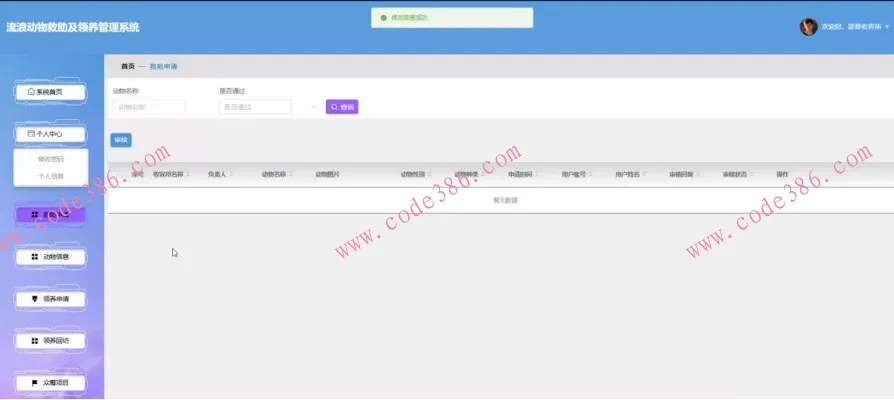Click the 暂无数据 empty-table message

pyautogui.click(x=505, y=200)
